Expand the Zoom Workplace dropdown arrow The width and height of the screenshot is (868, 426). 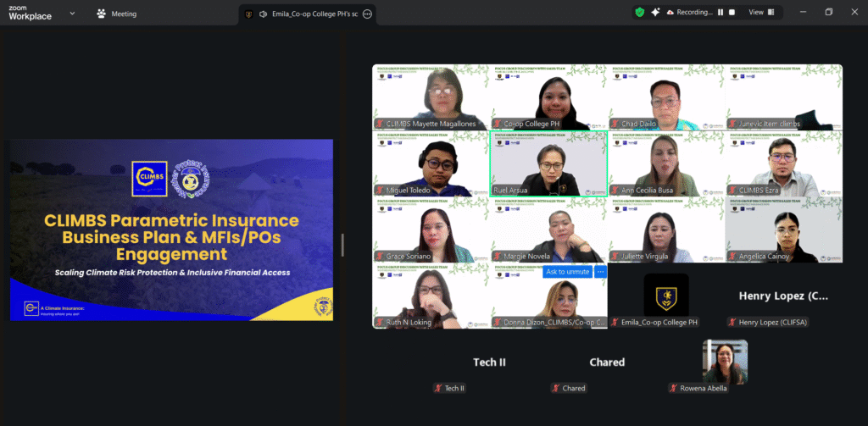point(72,14)
